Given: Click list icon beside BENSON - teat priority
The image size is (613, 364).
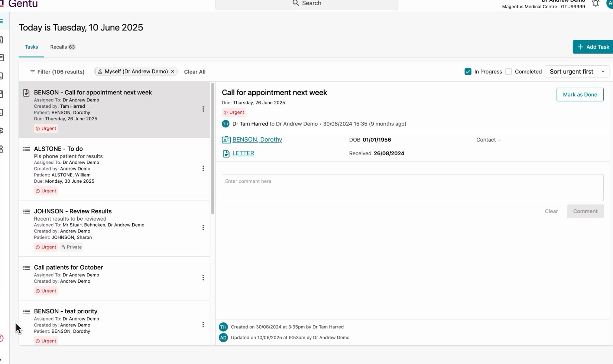Looking at the screenshot, I should pos(26,311).
